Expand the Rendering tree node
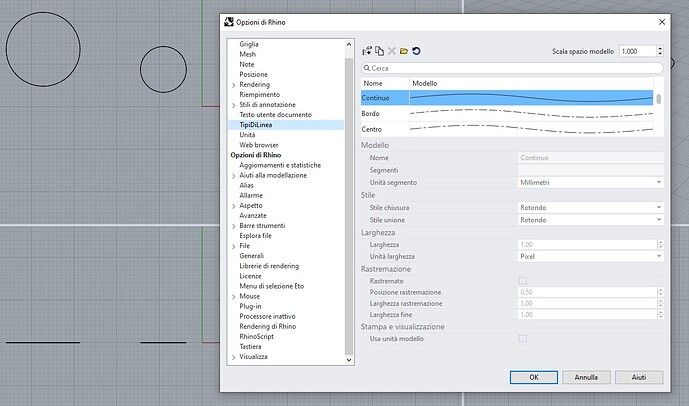Viewport: 689px width, 406px height. point(234,85)
